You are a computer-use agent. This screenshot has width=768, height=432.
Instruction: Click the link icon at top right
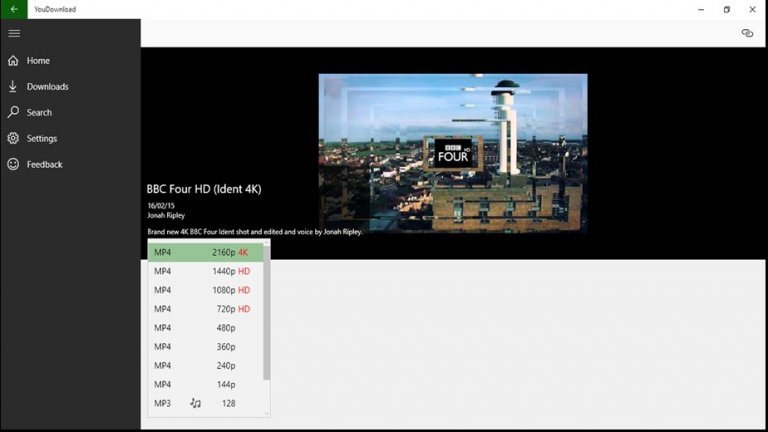pyautogui.click(x=747, y=33)
